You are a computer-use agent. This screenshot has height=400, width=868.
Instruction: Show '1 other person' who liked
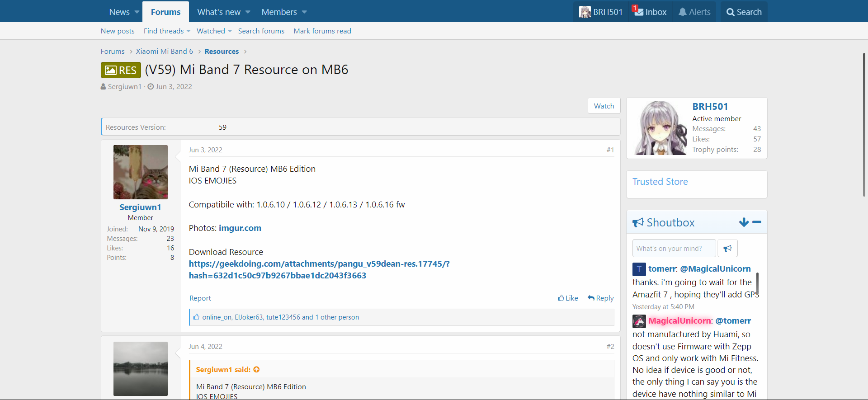coord(337,317)
